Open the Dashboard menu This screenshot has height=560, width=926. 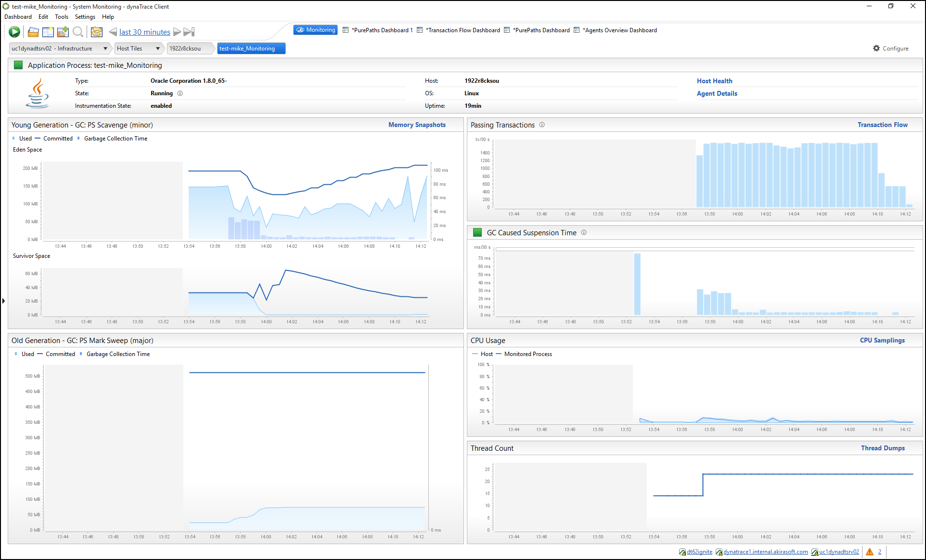18,17
